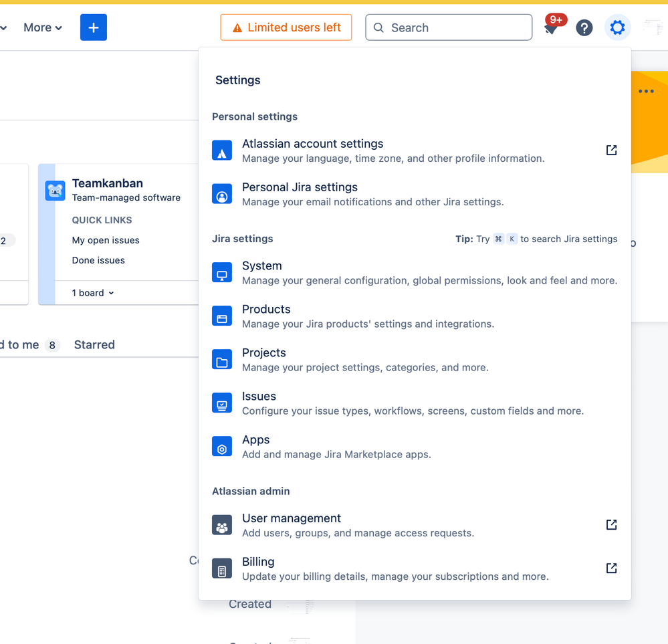Open Products settings entry

pyautogui.click(x=415, y=316)
